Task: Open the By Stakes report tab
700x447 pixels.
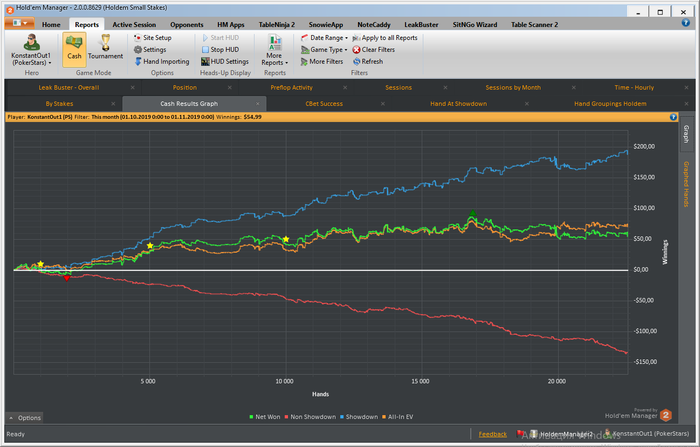Action: coord(59,104)
